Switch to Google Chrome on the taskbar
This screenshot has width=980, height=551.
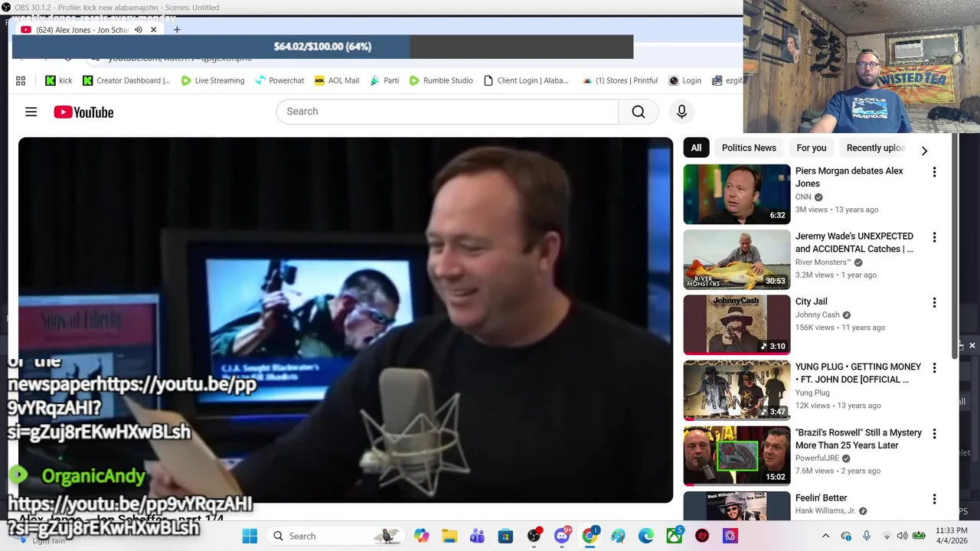[x=590, y=536]
